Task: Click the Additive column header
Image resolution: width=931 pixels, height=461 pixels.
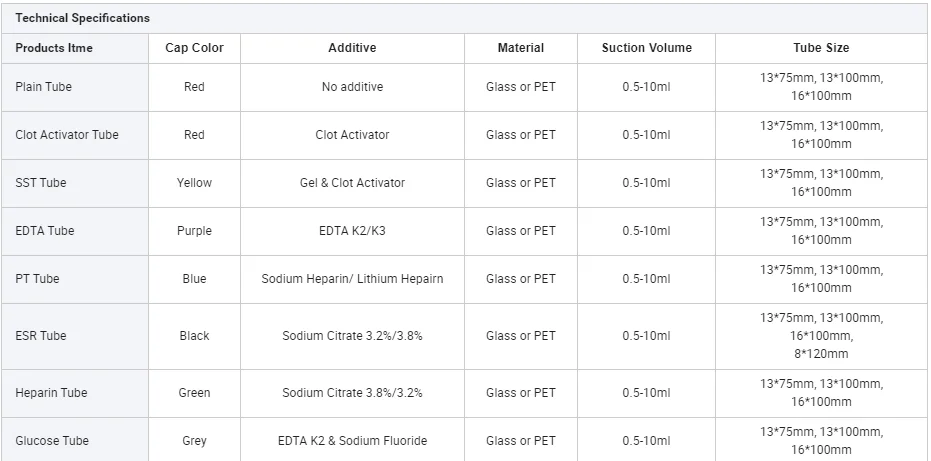Action: tap(352, 48)
